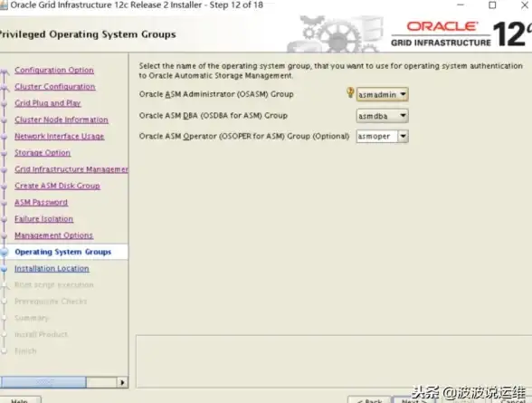Click the Oracle ASM Operator (OSOPER) Group label
The width and height of the screenshot is (532, 403).
click(x=244, y=137)
